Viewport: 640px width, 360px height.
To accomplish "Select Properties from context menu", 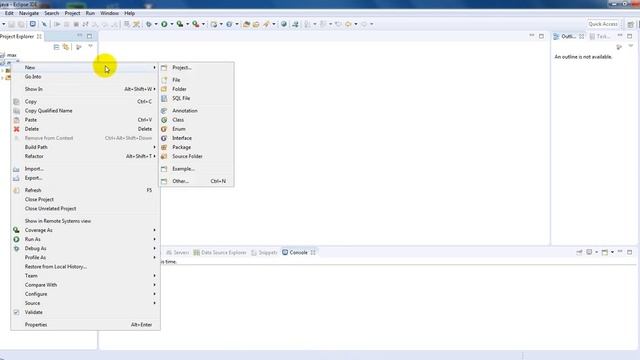I will [x=85, y=325].
